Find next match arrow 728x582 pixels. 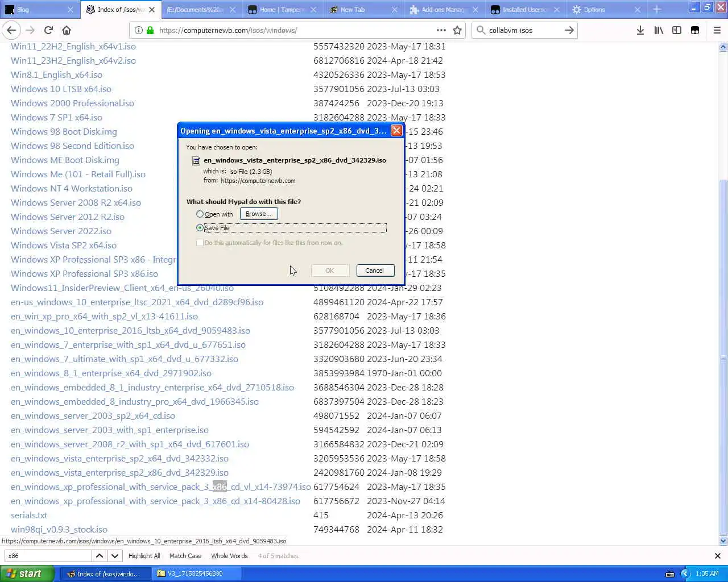coord(115,556)
